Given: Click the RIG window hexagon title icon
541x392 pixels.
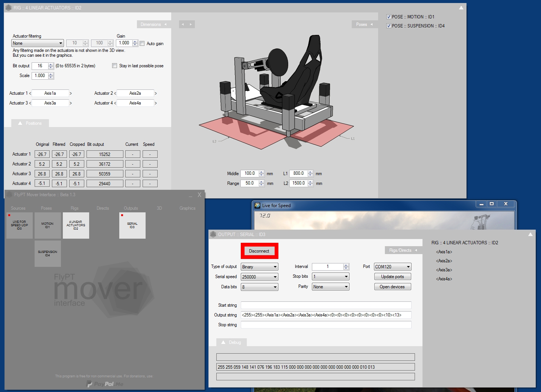Looking at the screenshot, I should point(9,8).
